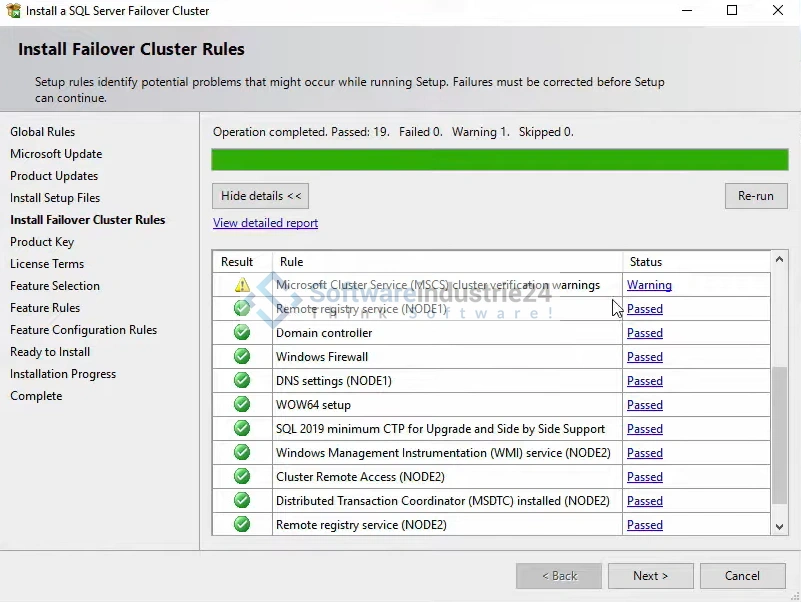The width and height of the screenshot is (801, 602).
Task: Click passed icon next to WOW64 setup
Action: pyautogui.click(x=242, y=405)
